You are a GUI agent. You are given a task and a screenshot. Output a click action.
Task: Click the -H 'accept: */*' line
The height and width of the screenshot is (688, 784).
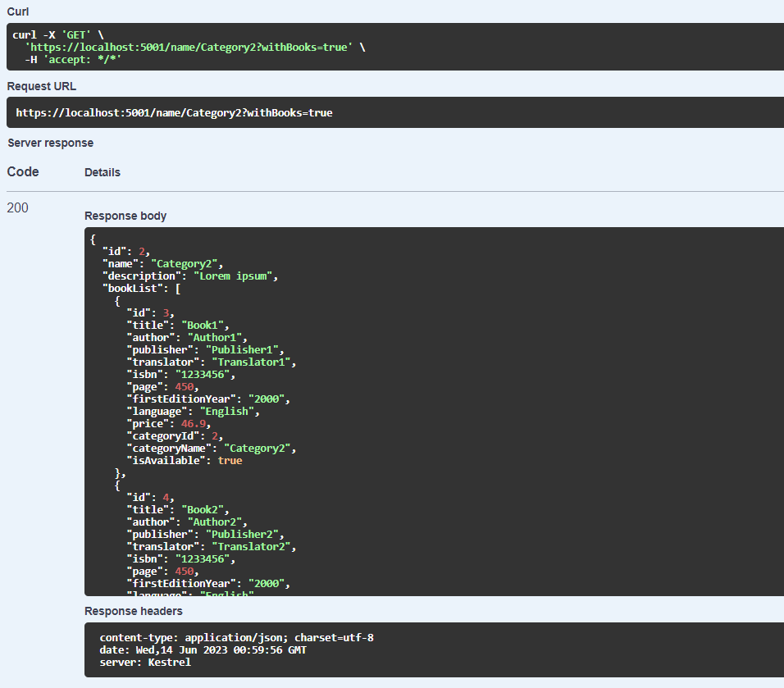(x=73, y=60)
